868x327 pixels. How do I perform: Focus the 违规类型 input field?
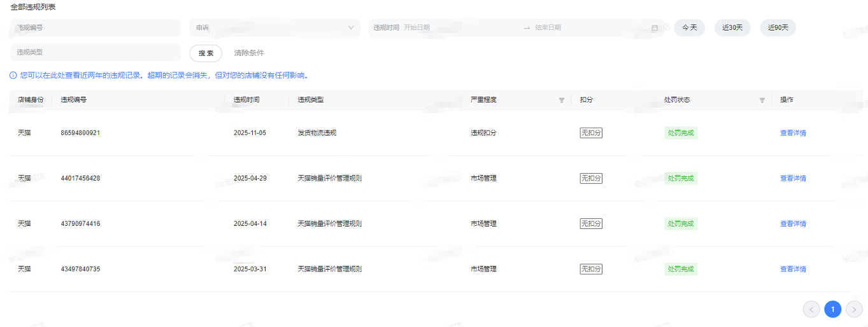pos(96,53)
